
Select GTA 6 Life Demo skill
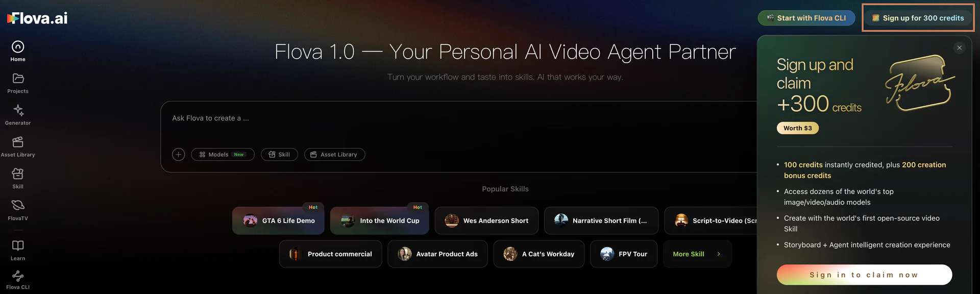point(278,220)
